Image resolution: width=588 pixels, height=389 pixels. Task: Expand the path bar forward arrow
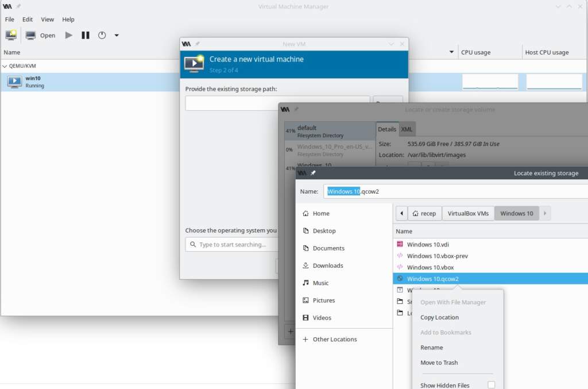(x=544, y=213)
